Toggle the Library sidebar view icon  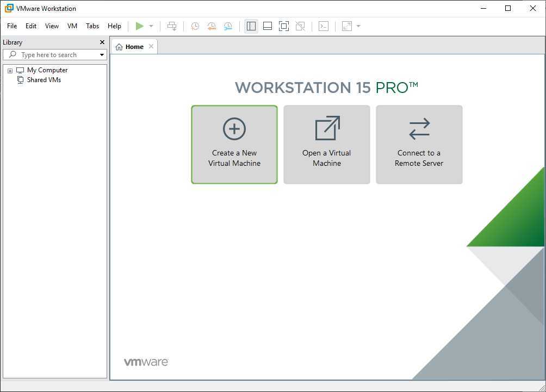(x=251, y=26)
